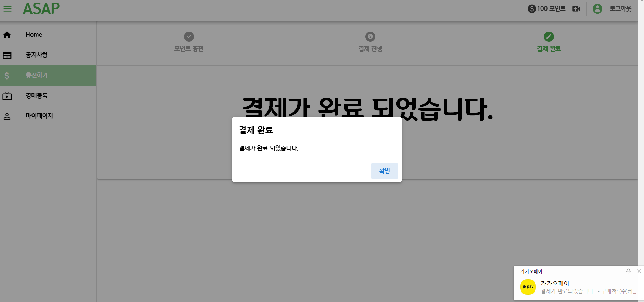Click the 공지사항 notice board icon

(x=7, y=55)
